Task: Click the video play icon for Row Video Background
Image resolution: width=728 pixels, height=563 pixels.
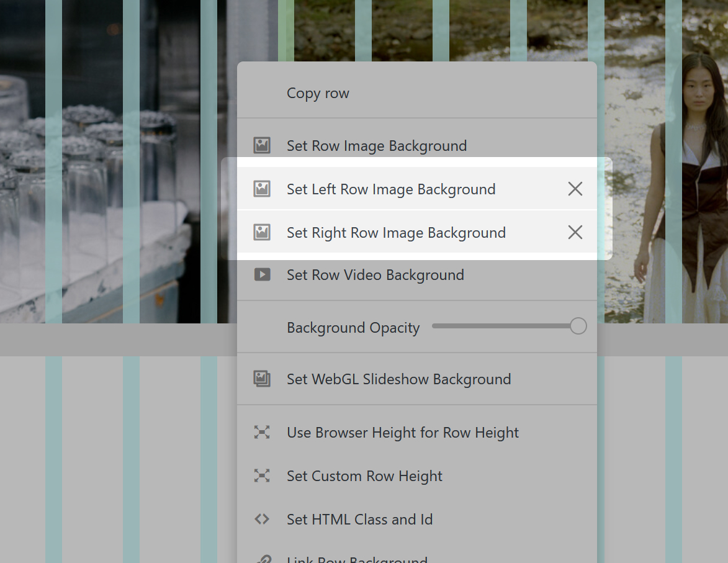Action: (x=262, y=274)
